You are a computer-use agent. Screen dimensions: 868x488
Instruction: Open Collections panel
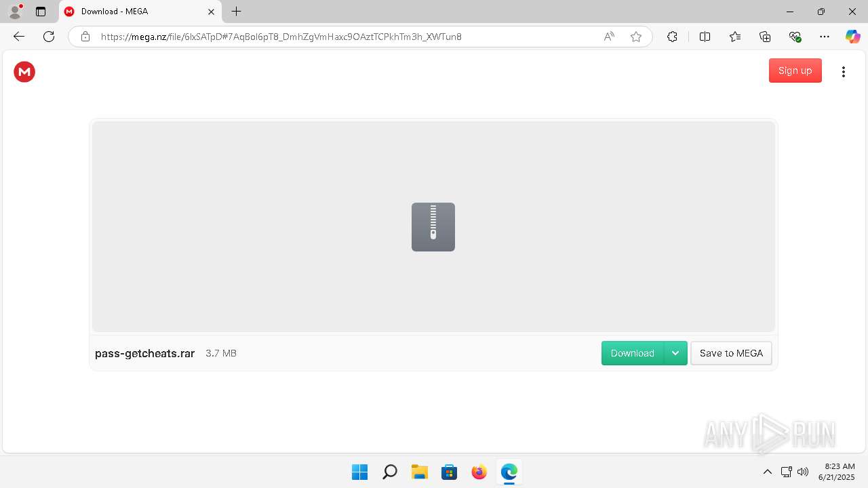pyautogui.click(x=765, y=37)
